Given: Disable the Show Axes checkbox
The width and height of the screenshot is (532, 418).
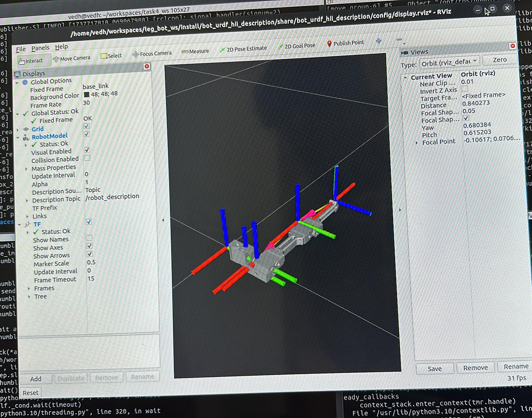Looking at the screenshot, I should click(x=90, y=246).
